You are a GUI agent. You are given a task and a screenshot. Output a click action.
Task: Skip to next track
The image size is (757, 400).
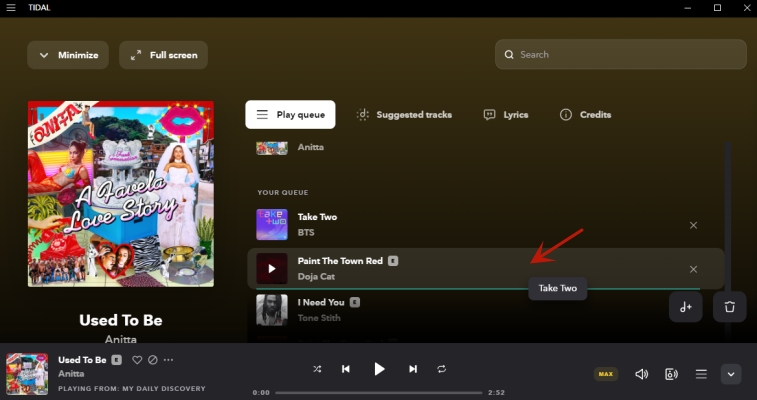click(413, 369)
